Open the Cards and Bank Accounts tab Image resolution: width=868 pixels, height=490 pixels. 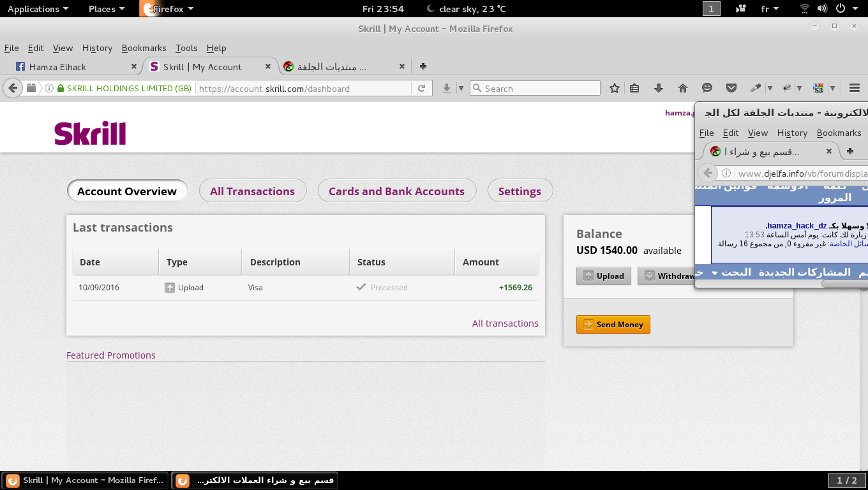(396, 191)
